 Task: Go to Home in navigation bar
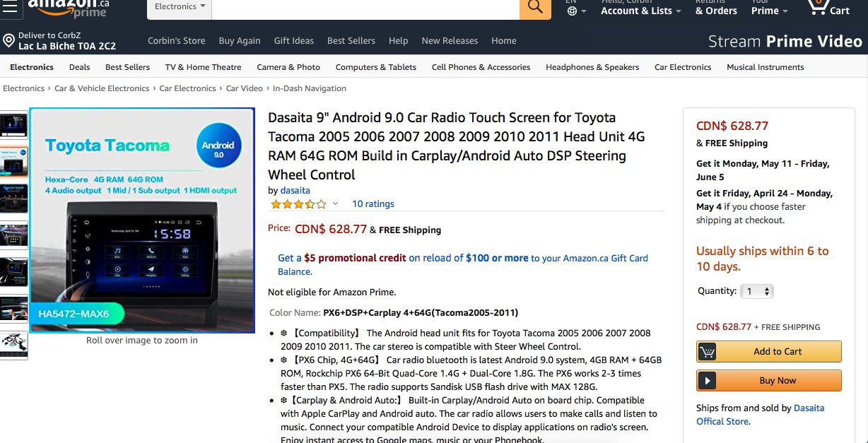(x=504, y=41)
